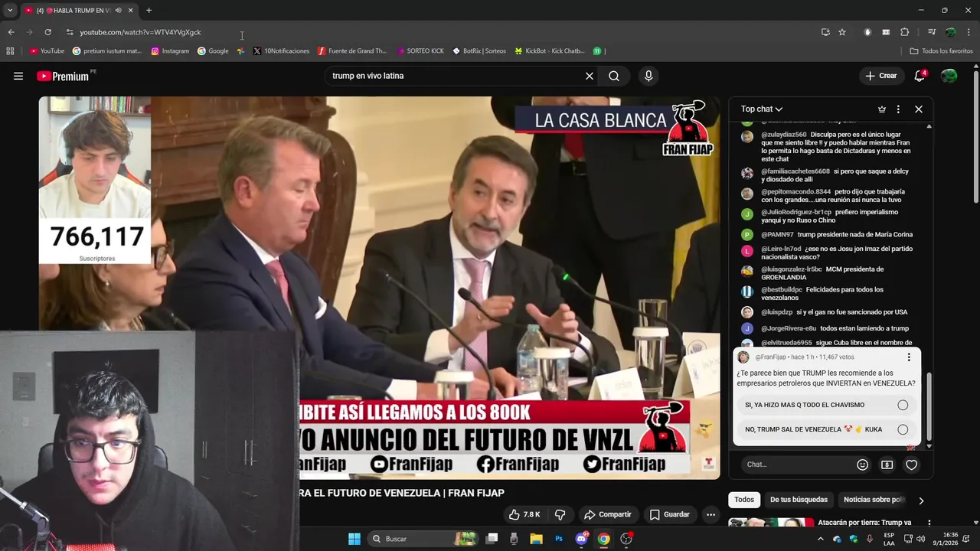Open Discord from the taskbar

[581, 539]
